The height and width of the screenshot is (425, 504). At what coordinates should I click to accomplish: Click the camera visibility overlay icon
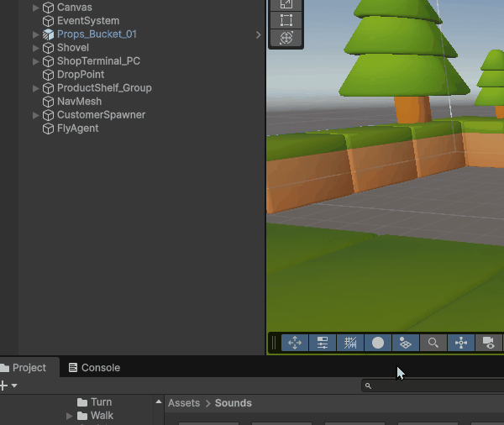(488, 343)
